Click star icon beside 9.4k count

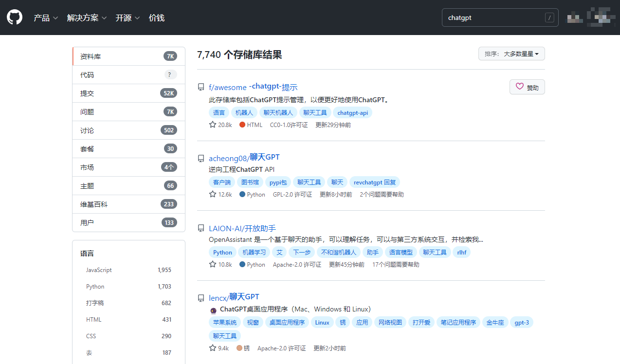tap(213, 348)
